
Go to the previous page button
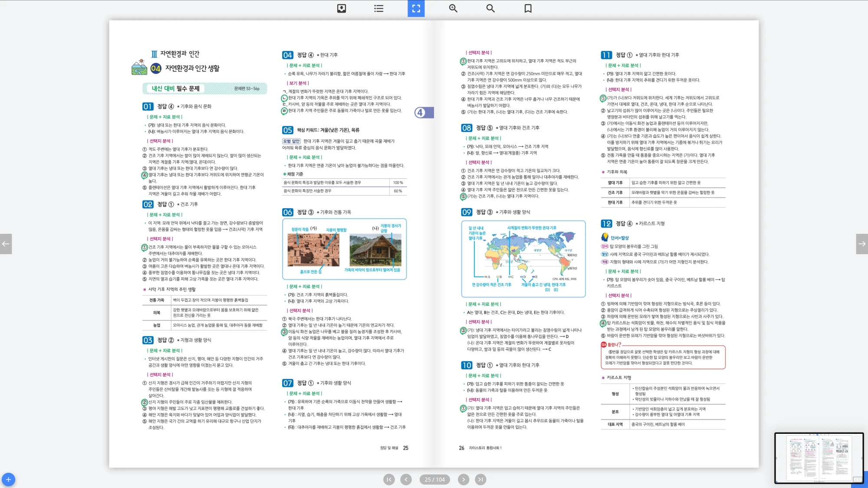tap(406, 479)
